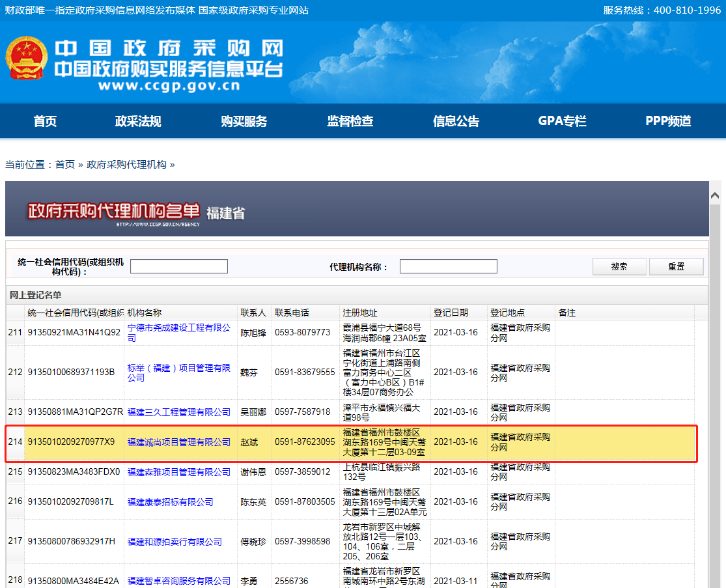Image resolution: width=726 pixels, height=588 pixels.
Task: Switch to PPP频道 channel
Action: [x=668, y=121]
